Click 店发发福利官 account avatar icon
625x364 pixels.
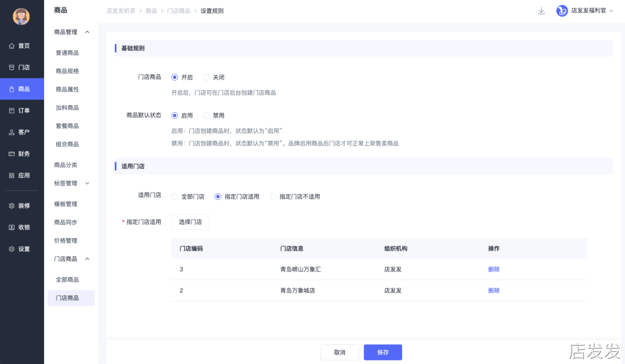click(x=562, y=11)
